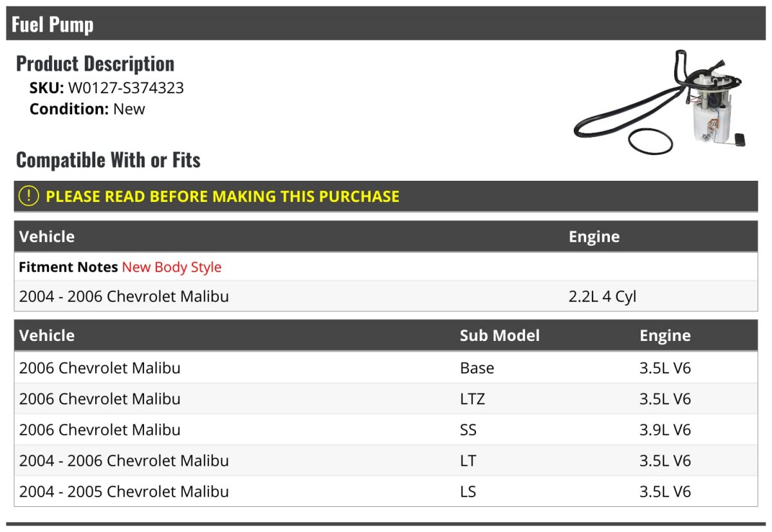
Task: Select the LS sub model cell
Action: click(468, 491)
